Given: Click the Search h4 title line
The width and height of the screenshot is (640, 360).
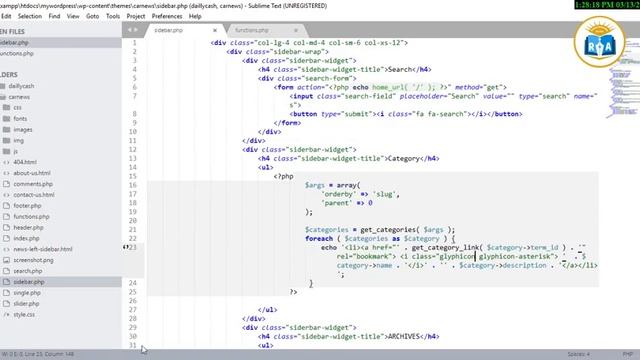Looking at the screenshot, I should pyautogui.click(x=344, y=69).
